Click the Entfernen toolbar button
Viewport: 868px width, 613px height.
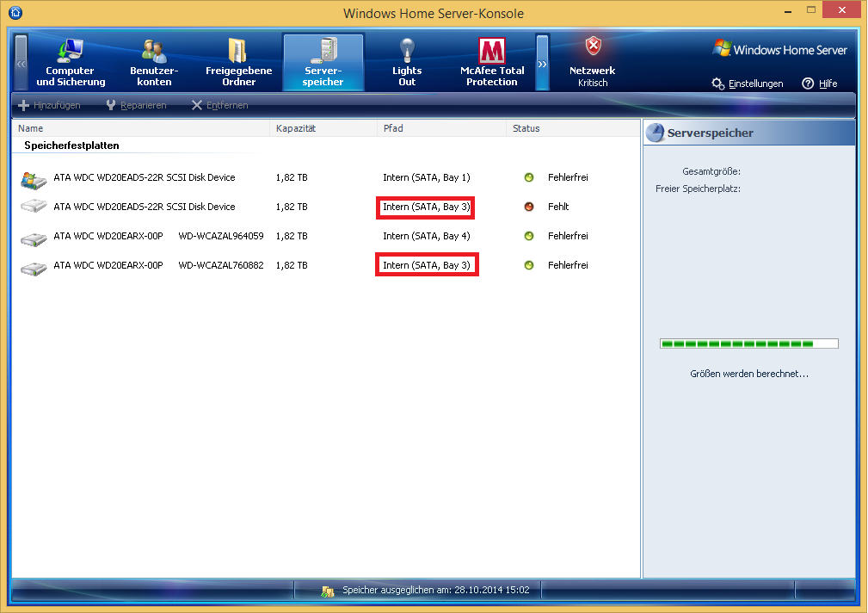pos(219,105)
